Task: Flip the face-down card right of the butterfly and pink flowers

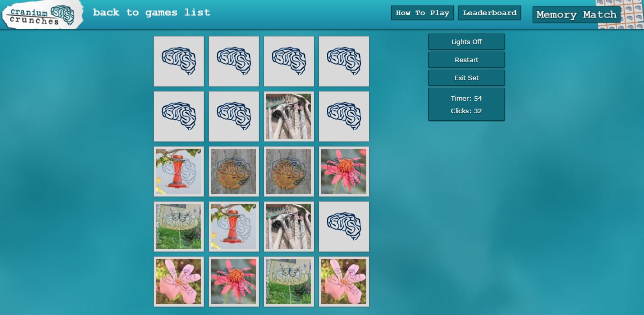Action: click(344, 226)
